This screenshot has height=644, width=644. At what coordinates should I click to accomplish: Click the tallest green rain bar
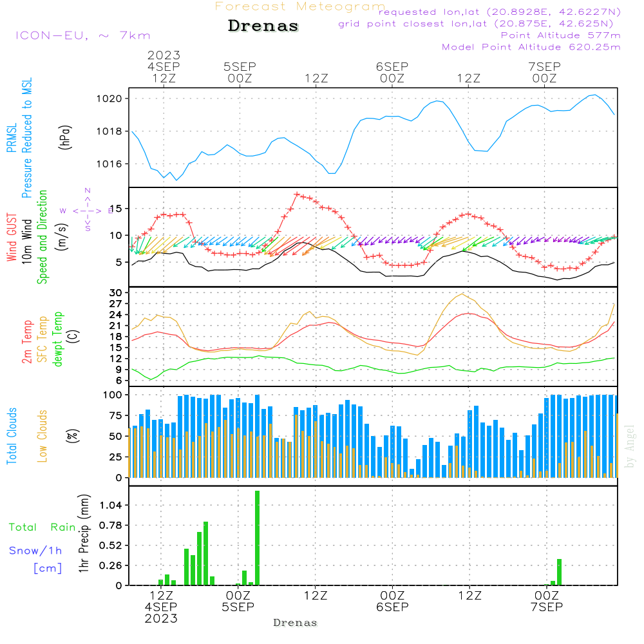(x=257, y=538)
